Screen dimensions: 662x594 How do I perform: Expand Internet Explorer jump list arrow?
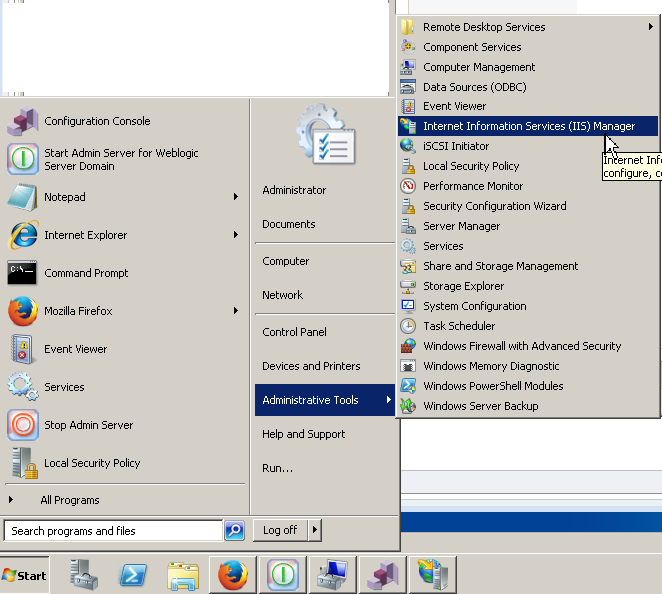[236, 235]
